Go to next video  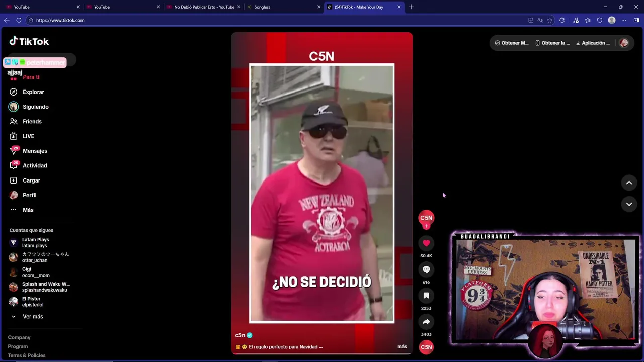[629, 204]
